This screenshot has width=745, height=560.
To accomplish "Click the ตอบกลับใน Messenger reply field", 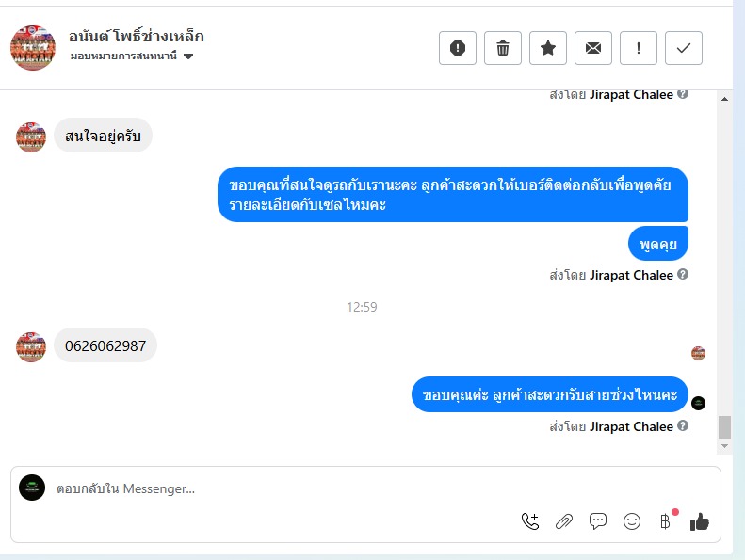I will (x=283, y=488).
